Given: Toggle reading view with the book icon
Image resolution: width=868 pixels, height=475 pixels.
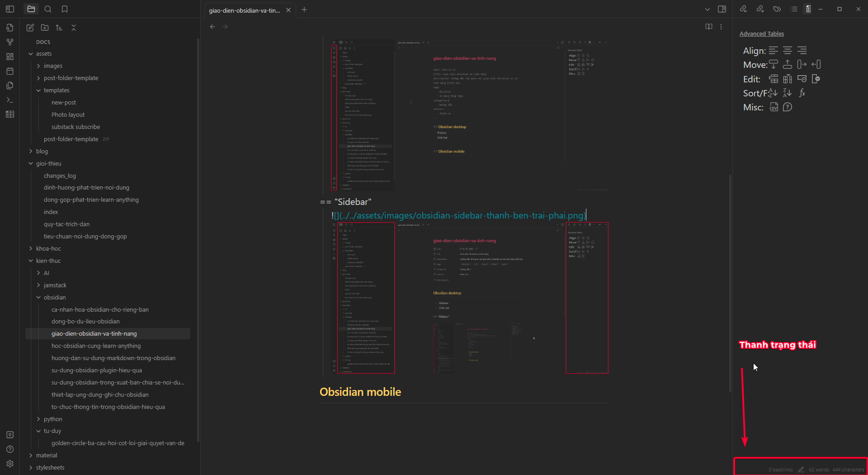Looking at the screenshot, I should (x=708, y=27).
